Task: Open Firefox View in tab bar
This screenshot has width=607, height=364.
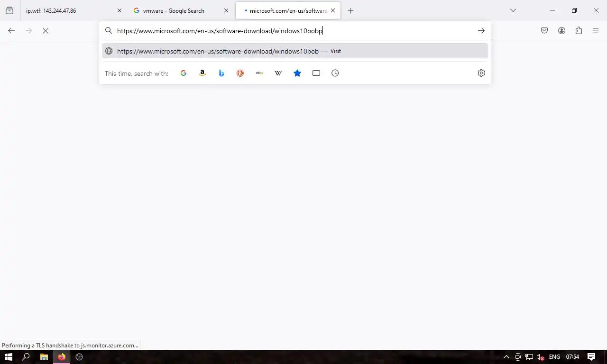Action: click(9, 10)
